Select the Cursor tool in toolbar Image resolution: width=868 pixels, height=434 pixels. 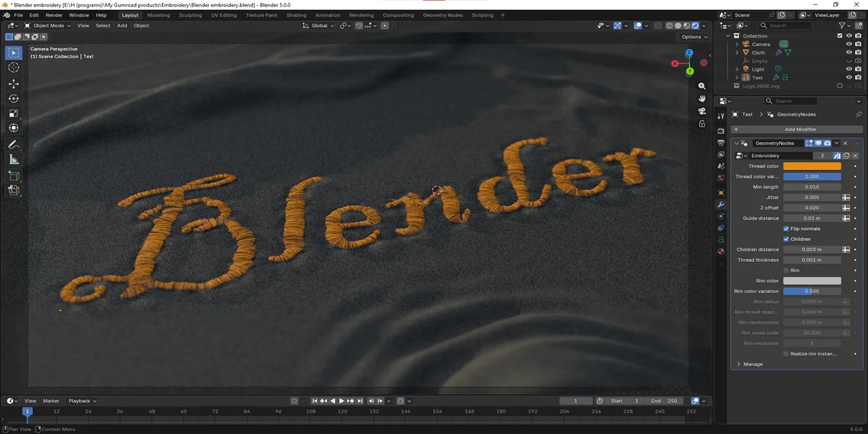click(x=14, y=67)
